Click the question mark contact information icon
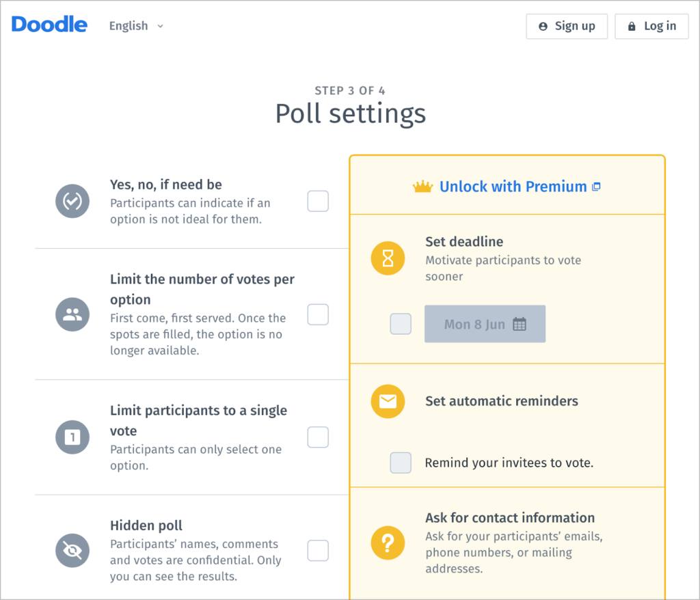Viewport: 700px width, 600px height. click(388, 543)
